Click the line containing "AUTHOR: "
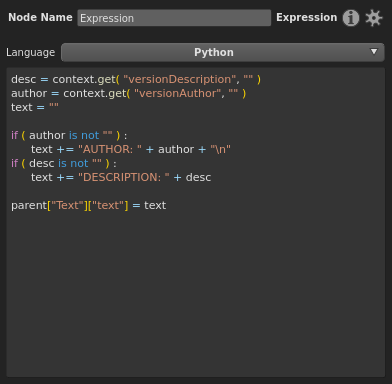This screenshot has height=384, width=392. pyautogui.click(x=131, y=149)
